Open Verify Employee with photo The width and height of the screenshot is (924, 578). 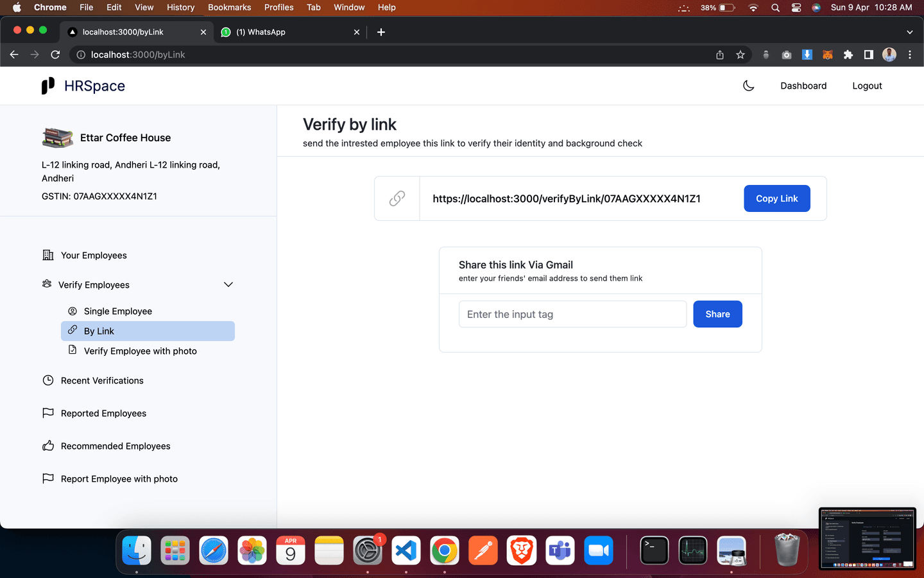(141, 351)
